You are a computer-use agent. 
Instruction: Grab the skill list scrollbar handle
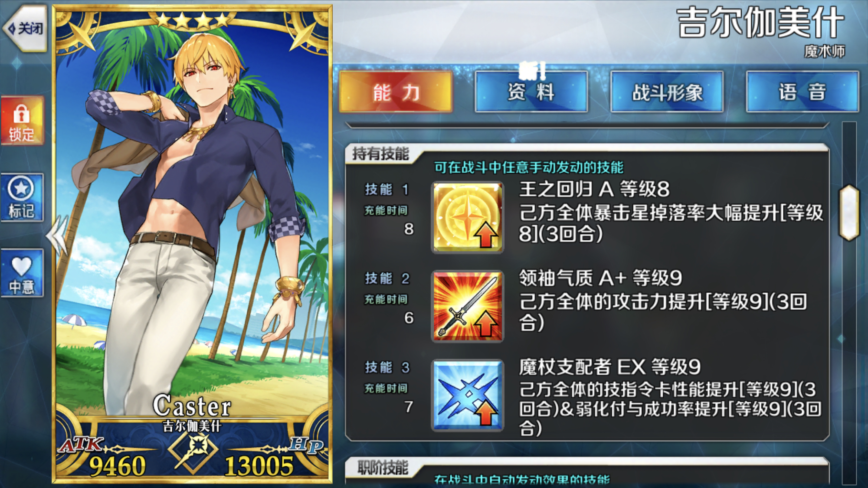click(849, 213)
